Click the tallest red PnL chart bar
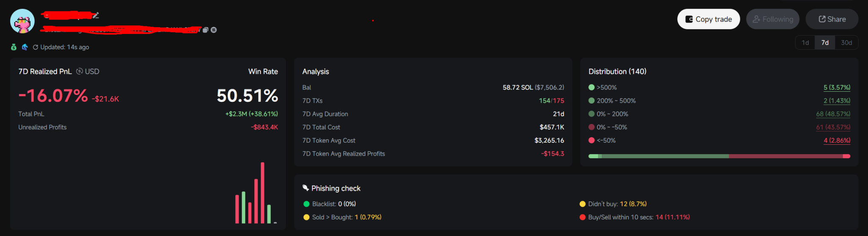868x236 pixels. click(262, 192)
